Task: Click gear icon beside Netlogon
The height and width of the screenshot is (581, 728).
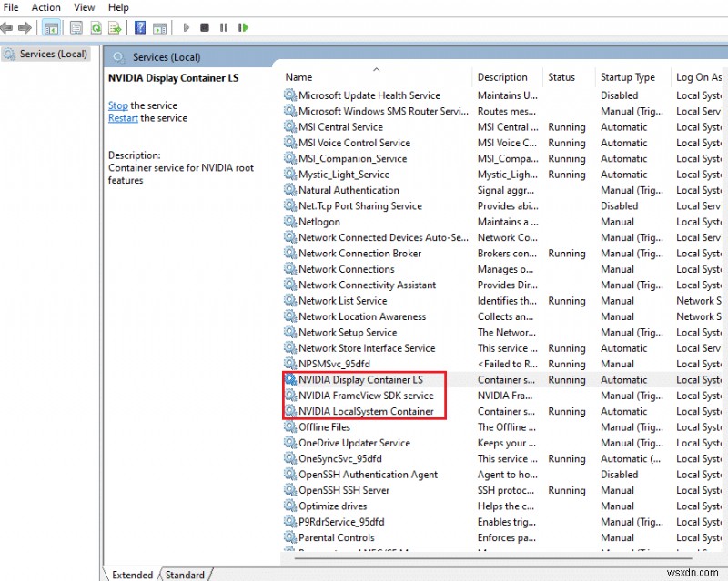Action: [290, 221]
